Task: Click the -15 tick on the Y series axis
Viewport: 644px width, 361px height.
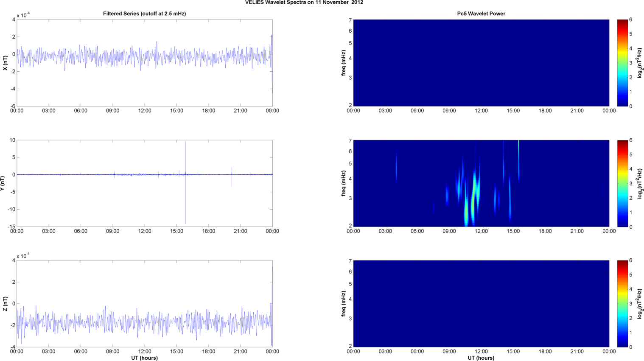Action: tap(11, 227)
